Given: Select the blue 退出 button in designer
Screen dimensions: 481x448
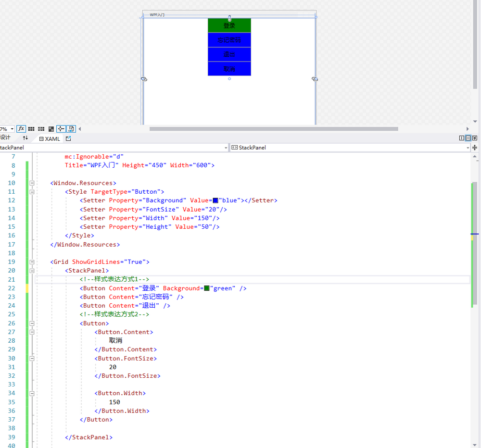Looking at the screenshot, I should pyautogui.click(x=229, y=54).
